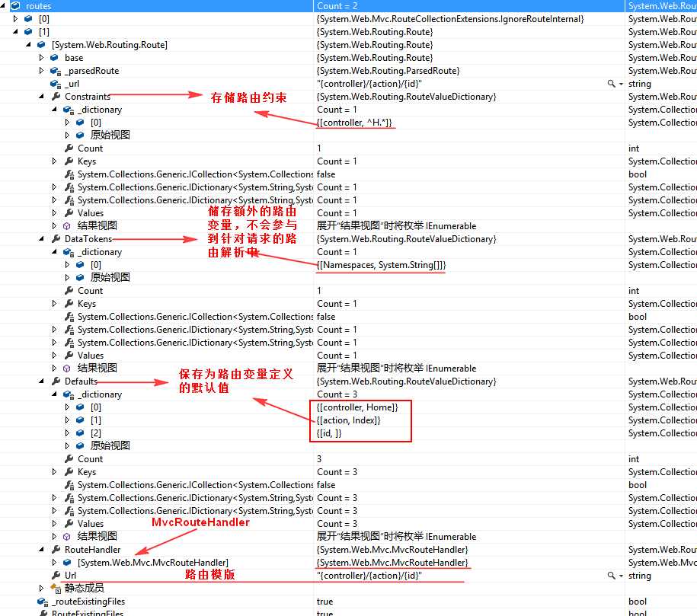The width and height of the screenshot is (697, 616).
Task: Expand Keys under DataTokens
Action: point(54,304)
